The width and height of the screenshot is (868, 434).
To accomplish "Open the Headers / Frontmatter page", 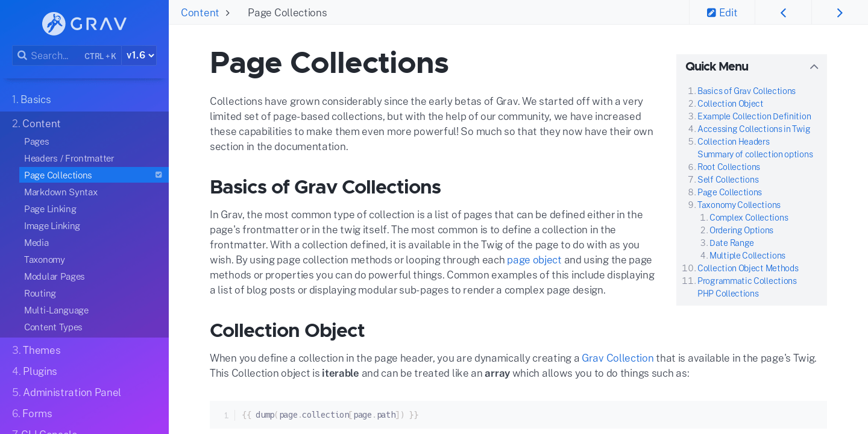I will click(69, 158).
